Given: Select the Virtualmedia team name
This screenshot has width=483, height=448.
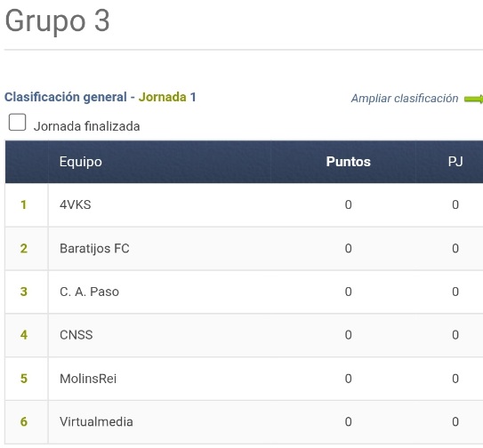Looking at the screenshot, I should (96, 422).
